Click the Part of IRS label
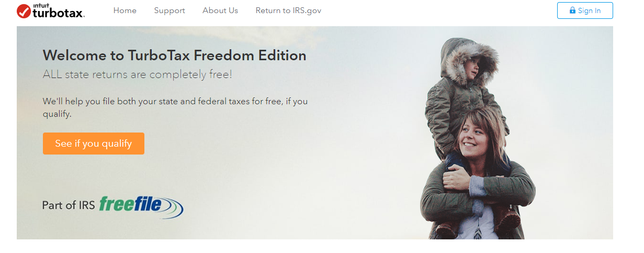 (69, 205)
